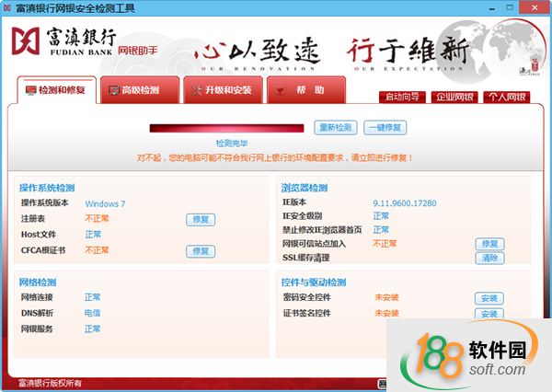Minimize the window

[x=492, y=7]
